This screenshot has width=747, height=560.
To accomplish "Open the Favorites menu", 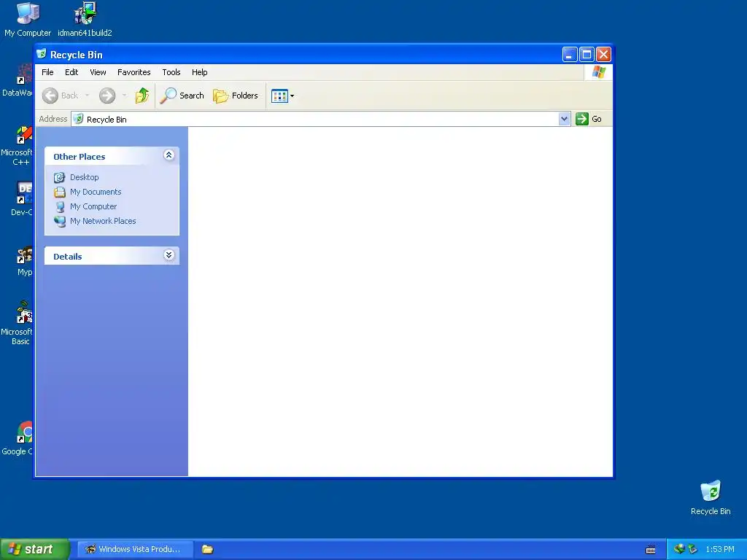I will point(134,72).
